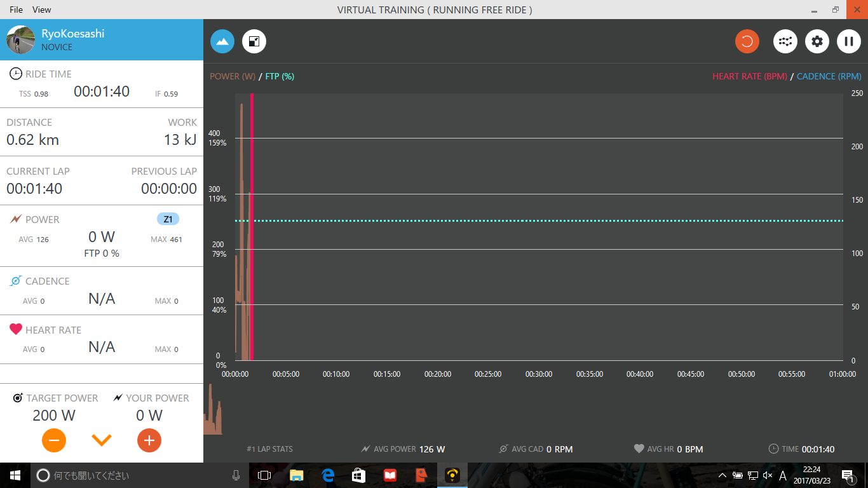Click the 200 W target power value
This screenshot has height=488, width=868.
click(54, 416)
